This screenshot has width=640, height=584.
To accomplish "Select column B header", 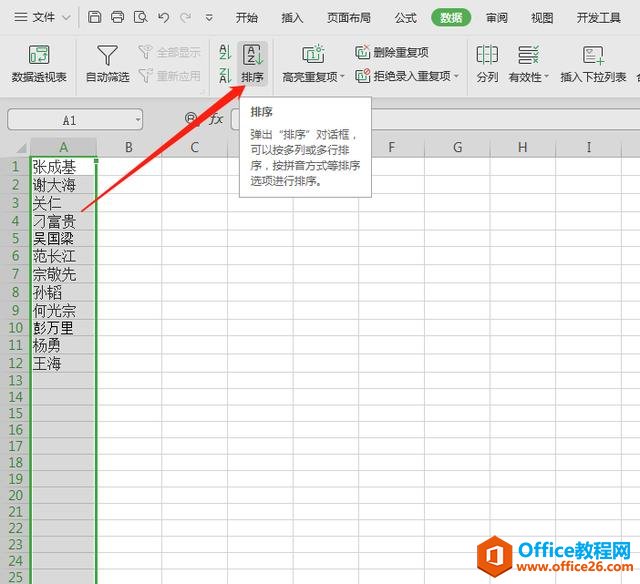I will click(129, 147).
